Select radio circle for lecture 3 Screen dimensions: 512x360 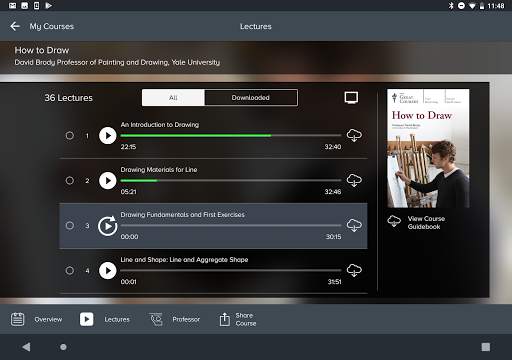(x=70, y=226)
